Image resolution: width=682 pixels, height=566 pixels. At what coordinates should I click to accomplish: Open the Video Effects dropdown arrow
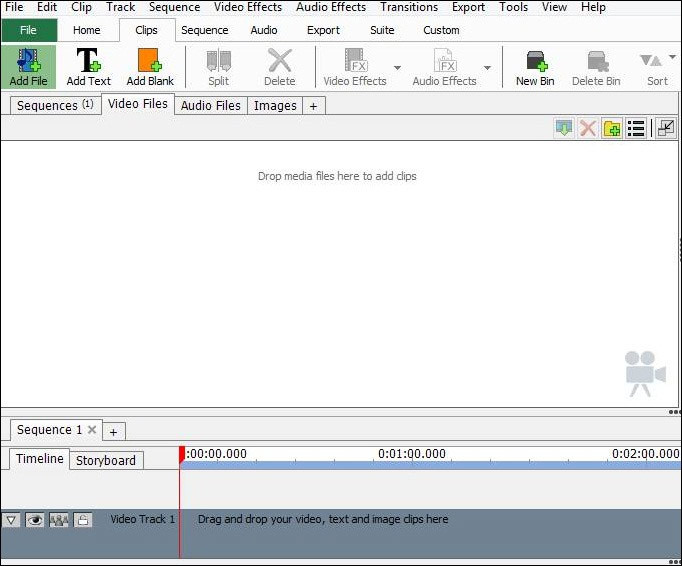tap(398, 68)
